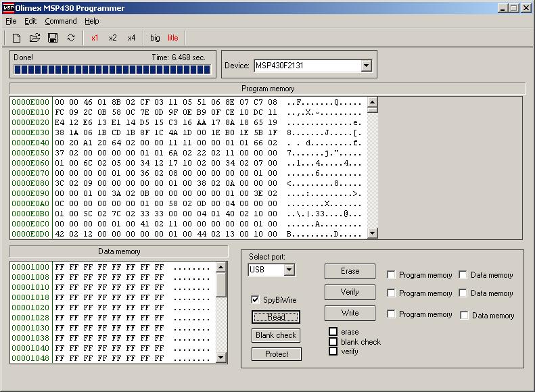This screenshot has height=392, width=535.
Task: Click the USB port field
Action: (x=266, y=270)
